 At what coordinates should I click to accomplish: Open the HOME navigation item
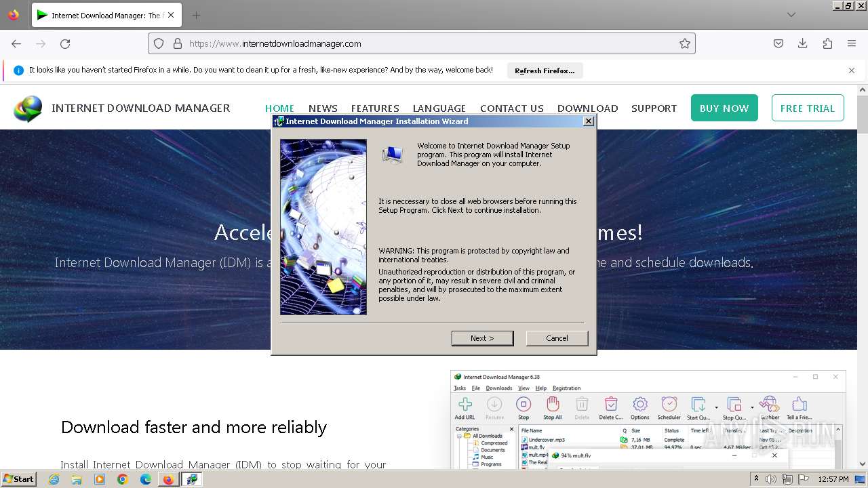(x=279, y=108)
